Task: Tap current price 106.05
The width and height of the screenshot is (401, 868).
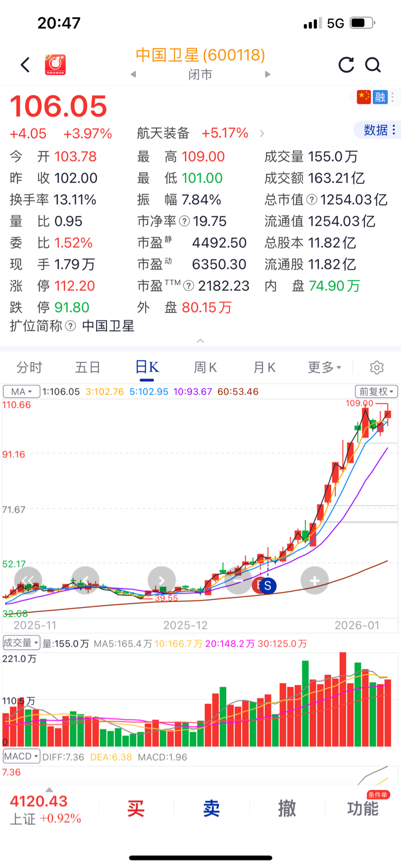Action: 58,106
